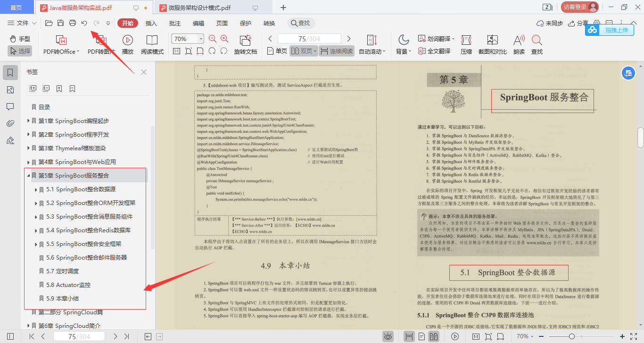Screen dimensions: 644x343
Task: Click the page number field in ribbon
Action: click(309, 39)
